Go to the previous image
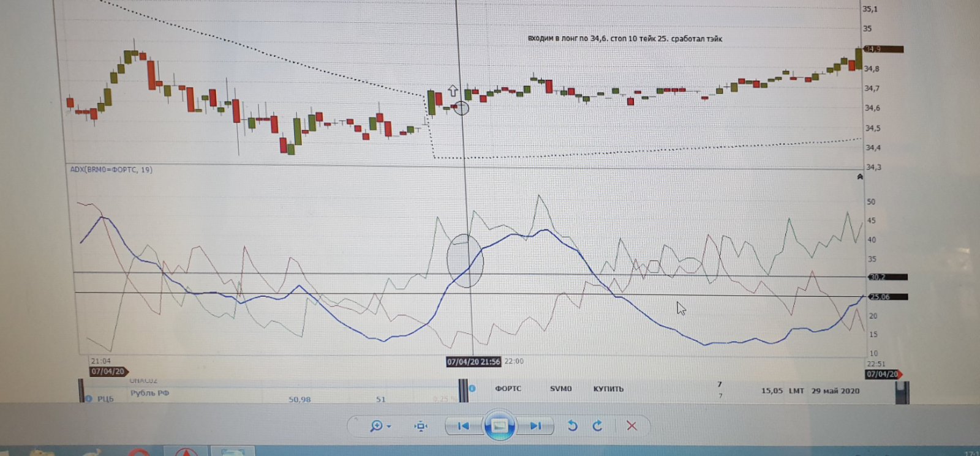Screen dimensions: 980x456 coord(464,426)
